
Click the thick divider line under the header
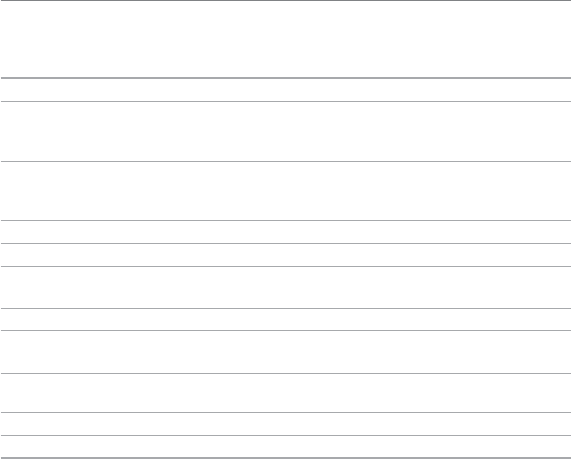[286, 78]
